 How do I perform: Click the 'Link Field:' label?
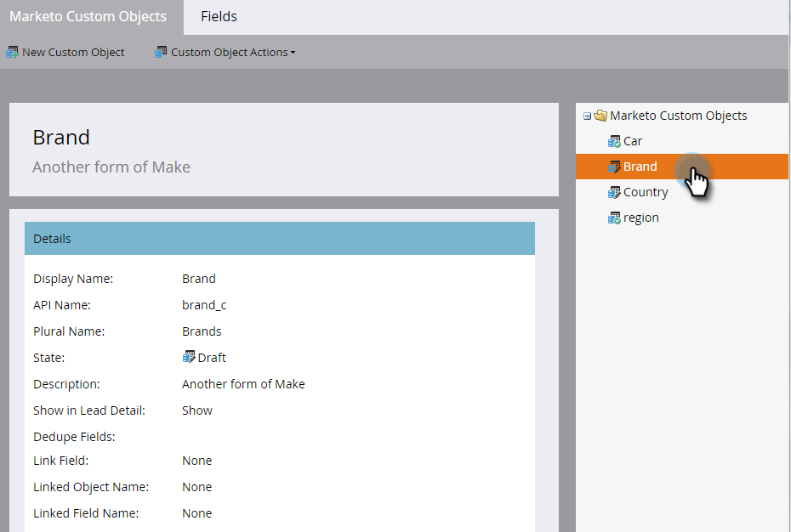coord(61,461)
